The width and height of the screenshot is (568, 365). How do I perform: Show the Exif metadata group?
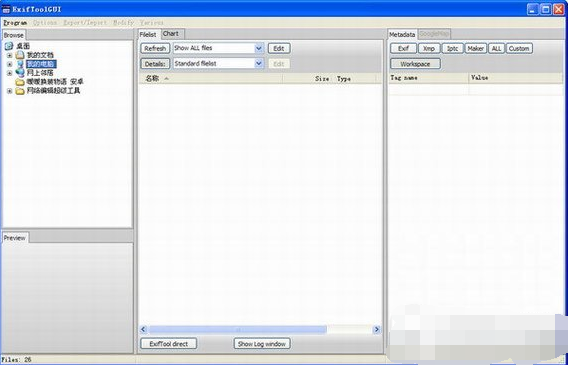pos(403,49)
